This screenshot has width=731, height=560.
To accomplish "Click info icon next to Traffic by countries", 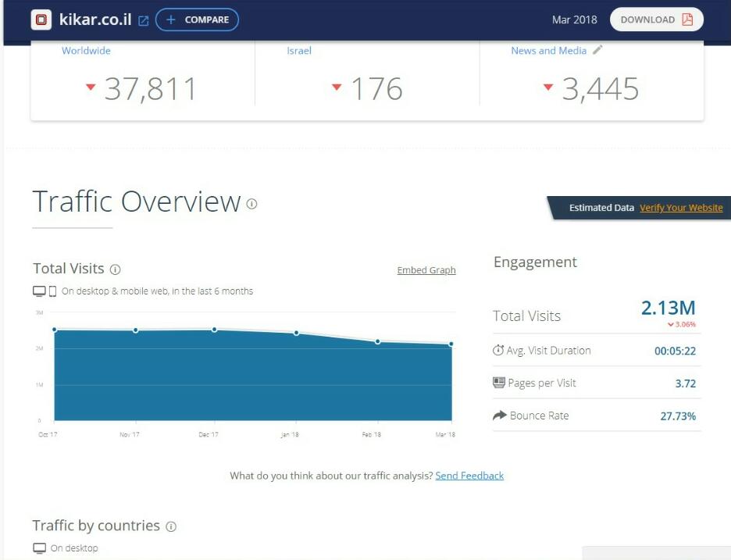I will [171, 526].
